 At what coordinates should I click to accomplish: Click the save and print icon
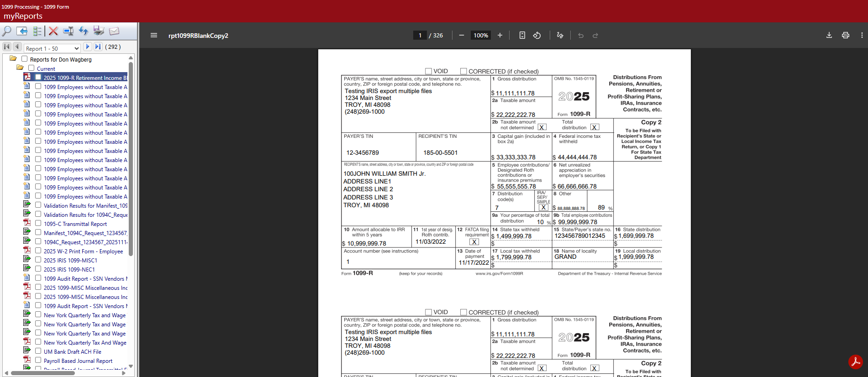click(x=99, y=31)
